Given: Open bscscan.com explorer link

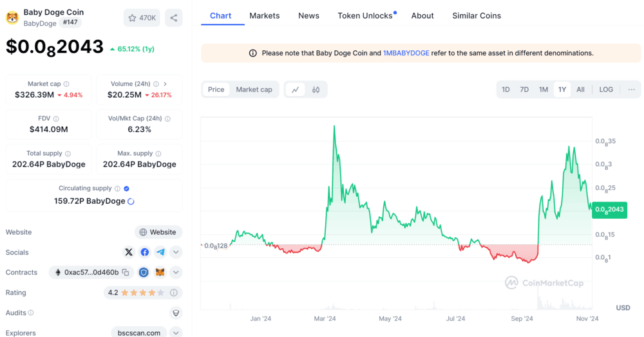Looking at the screenshot, I should coord(139,332).
